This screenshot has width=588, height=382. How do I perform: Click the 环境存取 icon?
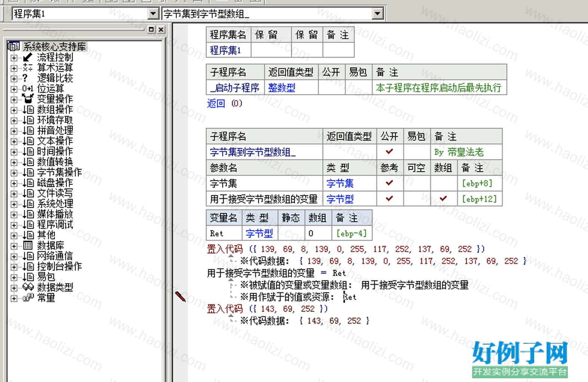pyautogui.click(x=28, y=120)
